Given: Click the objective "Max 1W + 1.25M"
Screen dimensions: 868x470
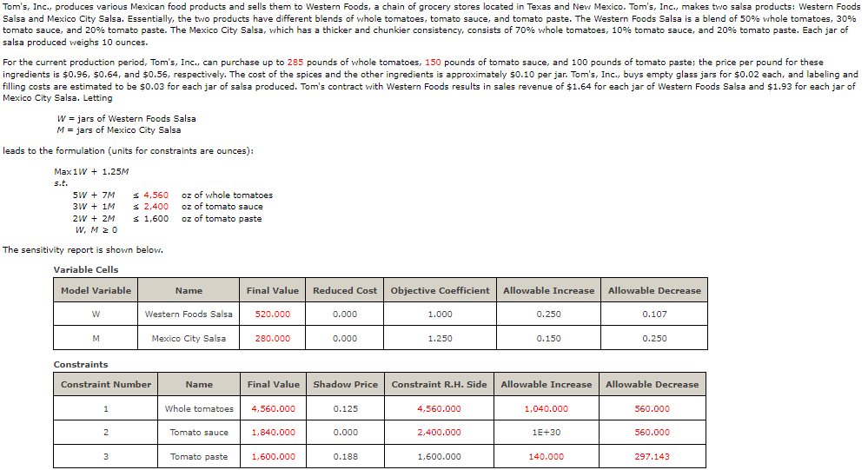Looking at the screenshot, I should pos(91,172).
